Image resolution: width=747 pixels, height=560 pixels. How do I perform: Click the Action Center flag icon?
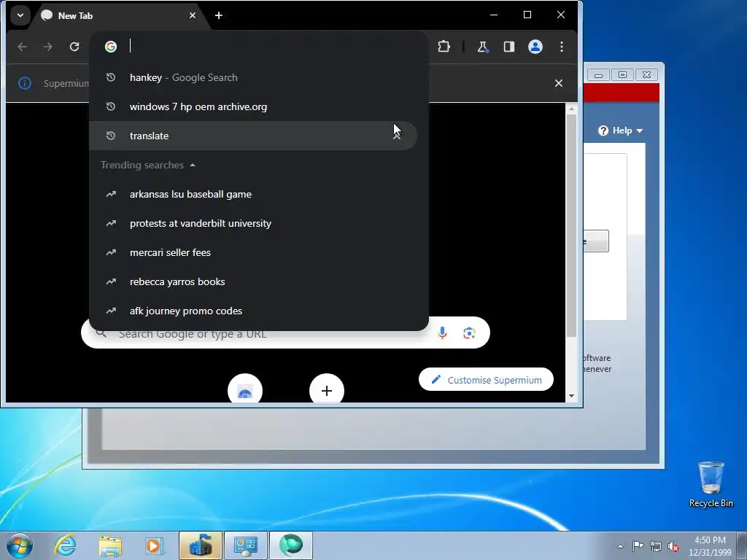click(x=638, y=545)
